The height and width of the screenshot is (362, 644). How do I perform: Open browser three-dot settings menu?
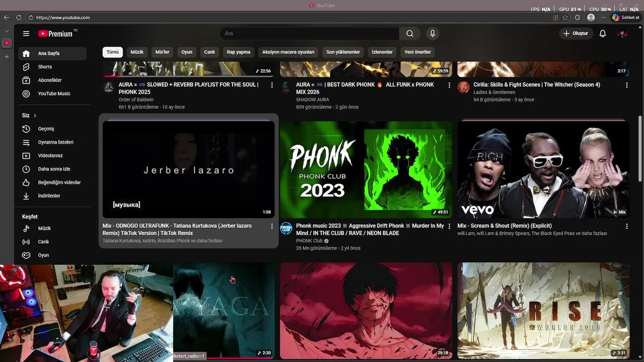[603, 18]
